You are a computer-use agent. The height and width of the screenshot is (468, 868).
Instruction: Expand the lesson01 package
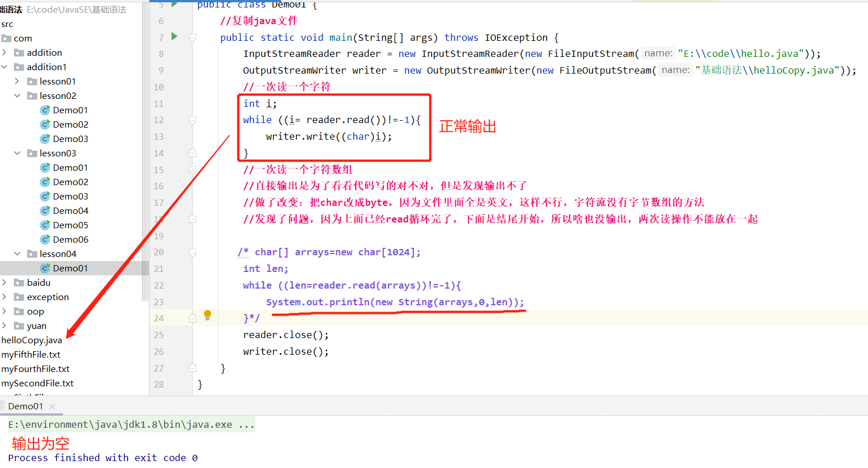[17, 81]
